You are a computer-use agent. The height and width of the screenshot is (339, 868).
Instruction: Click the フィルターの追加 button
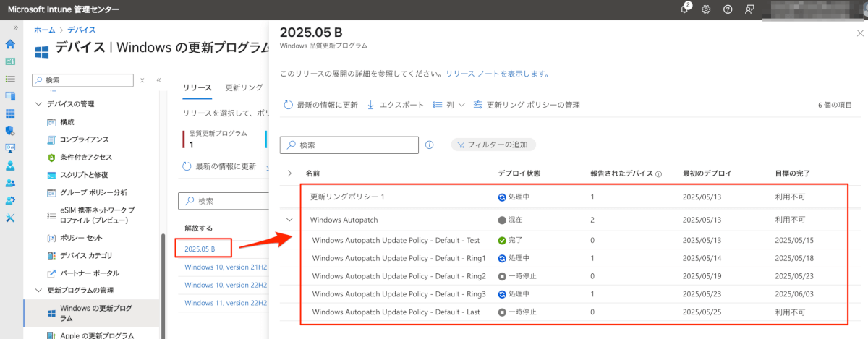(x=493, y=145)
